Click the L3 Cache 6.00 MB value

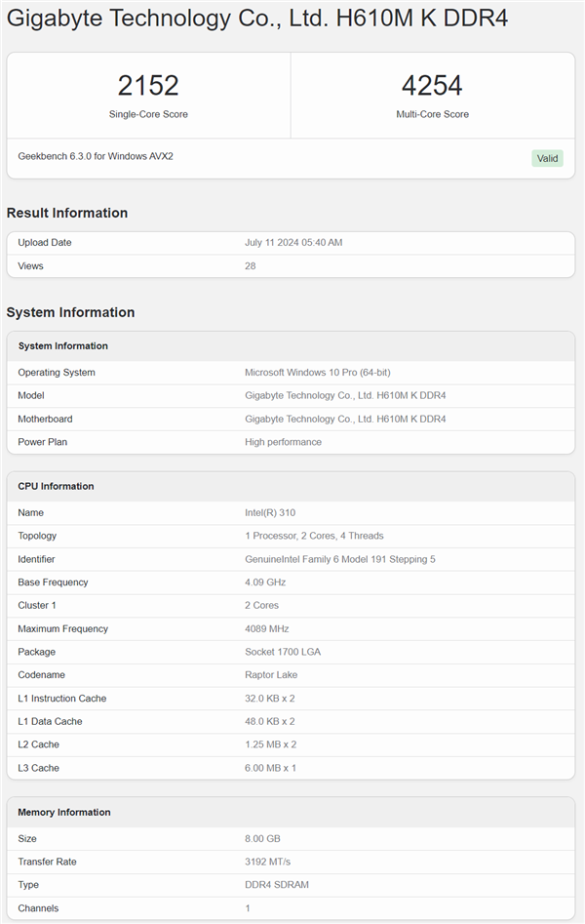(270, 769)
